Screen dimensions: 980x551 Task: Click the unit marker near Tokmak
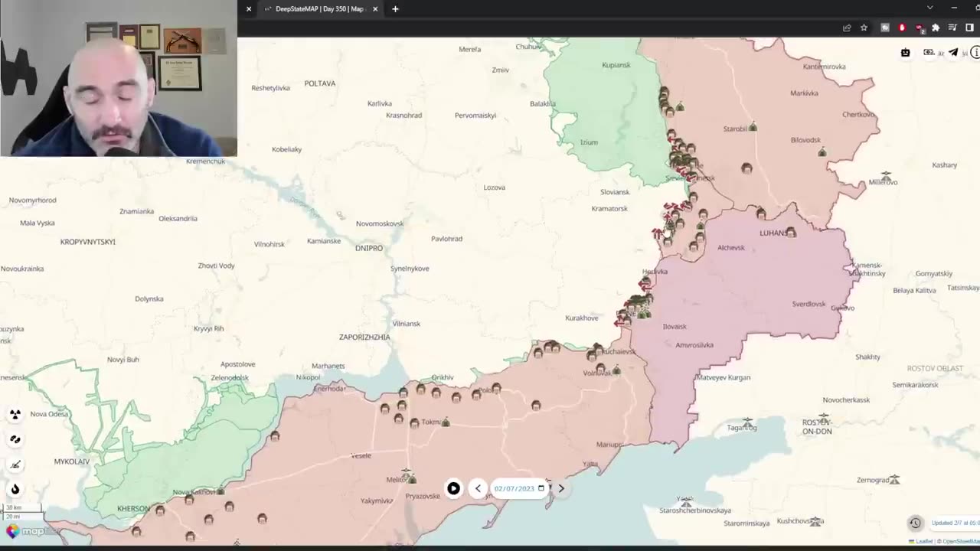point(446,422)
